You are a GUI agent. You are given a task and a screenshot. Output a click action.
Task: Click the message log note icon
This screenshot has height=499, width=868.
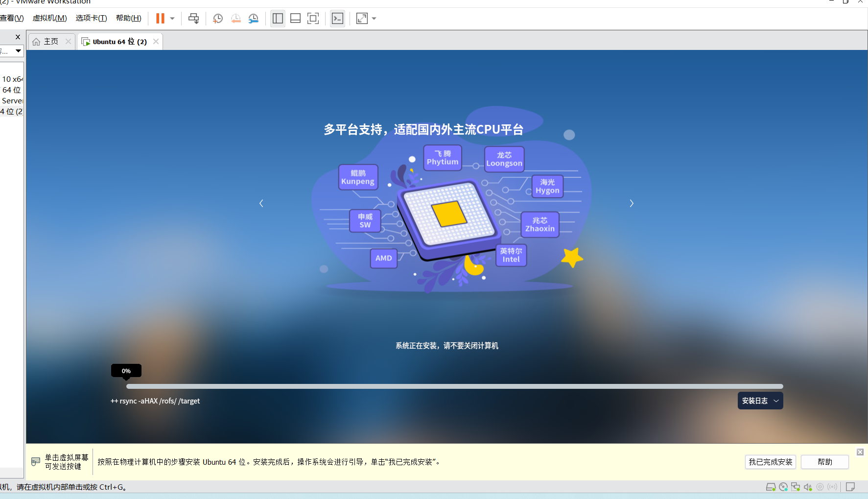click(x=850, y=487)
